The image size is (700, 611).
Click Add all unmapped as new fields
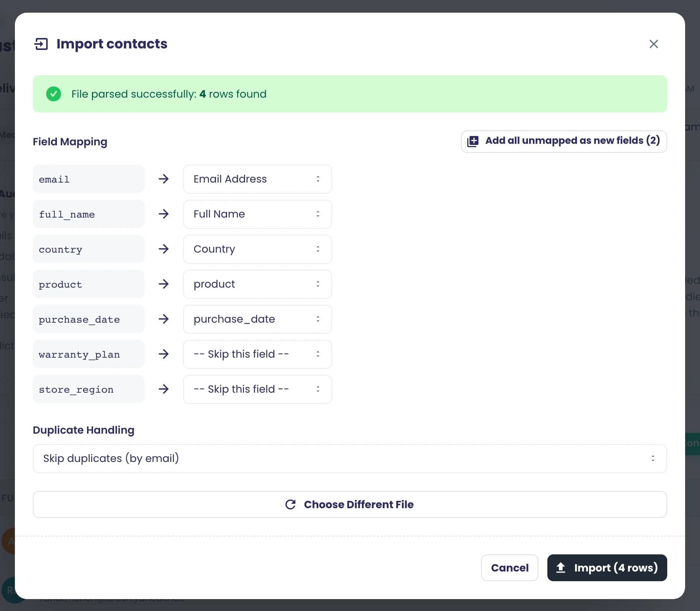pyautogui.click(x=564, y=141)
